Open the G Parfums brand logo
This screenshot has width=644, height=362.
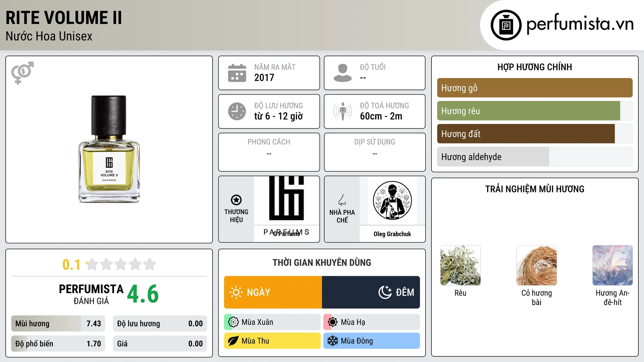tap(286, 200)
